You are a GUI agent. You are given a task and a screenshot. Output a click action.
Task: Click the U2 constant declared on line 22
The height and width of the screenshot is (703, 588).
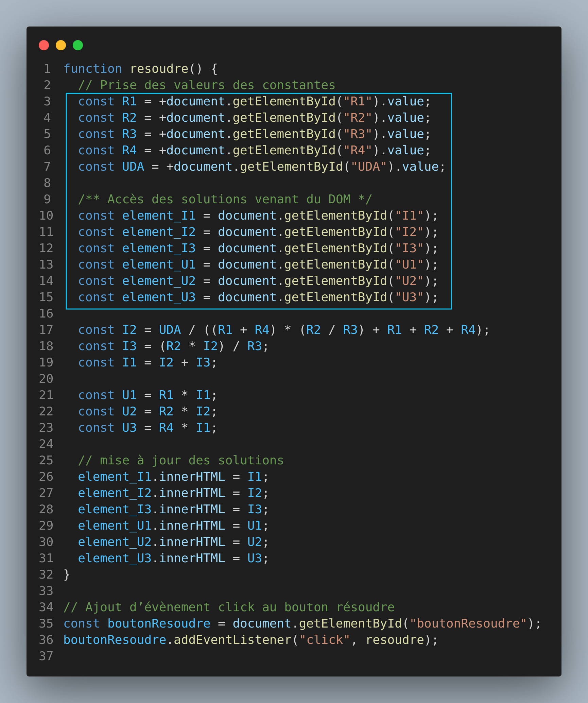click(129, 411)
